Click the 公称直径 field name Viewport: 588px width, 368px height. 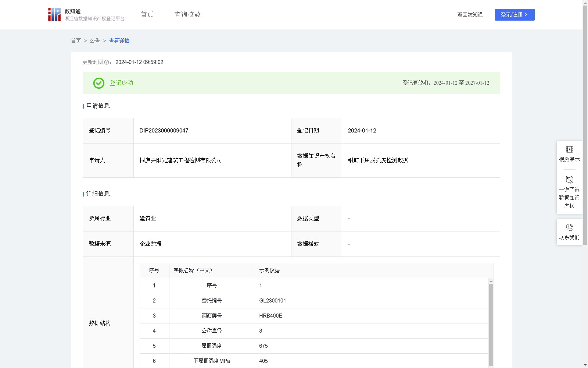pos(212,331)
